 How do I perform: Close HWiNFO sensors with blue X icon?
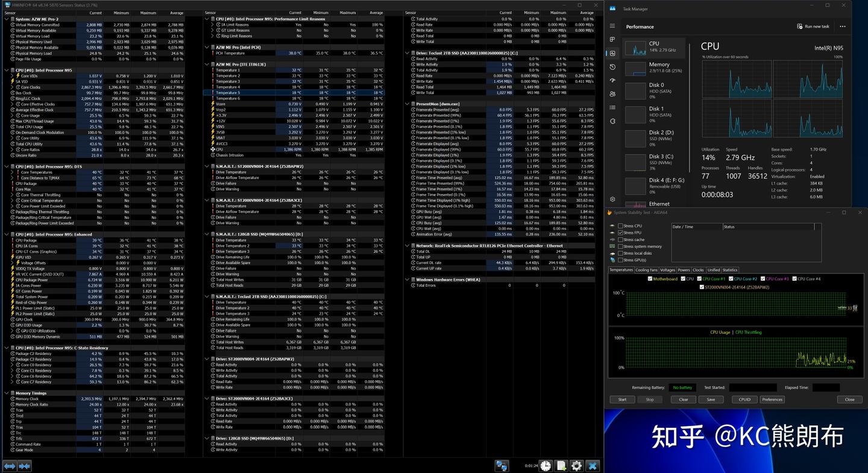click(593, 466)
